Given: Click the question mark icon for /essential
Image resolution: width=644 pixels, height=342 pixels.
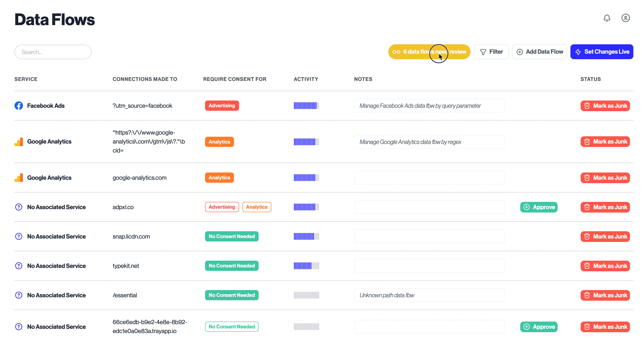Looking at the screenshot, I should point(19,295).
